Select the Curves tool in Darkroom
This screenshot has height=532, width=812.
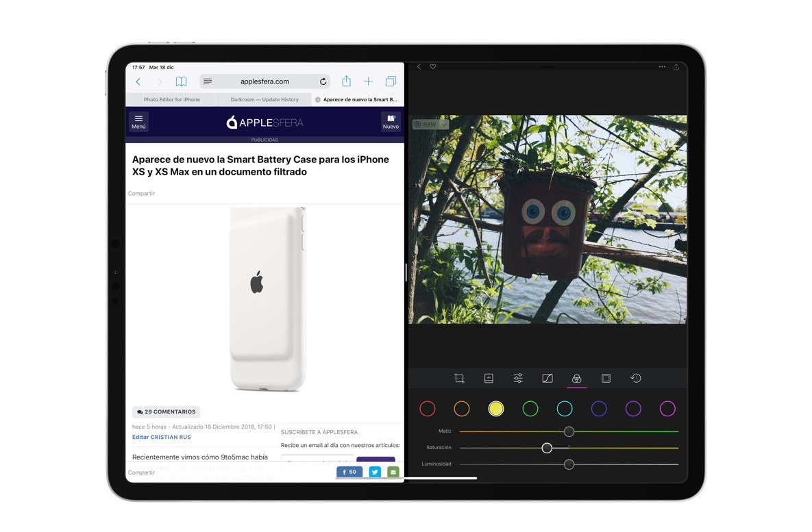[547, 377]
